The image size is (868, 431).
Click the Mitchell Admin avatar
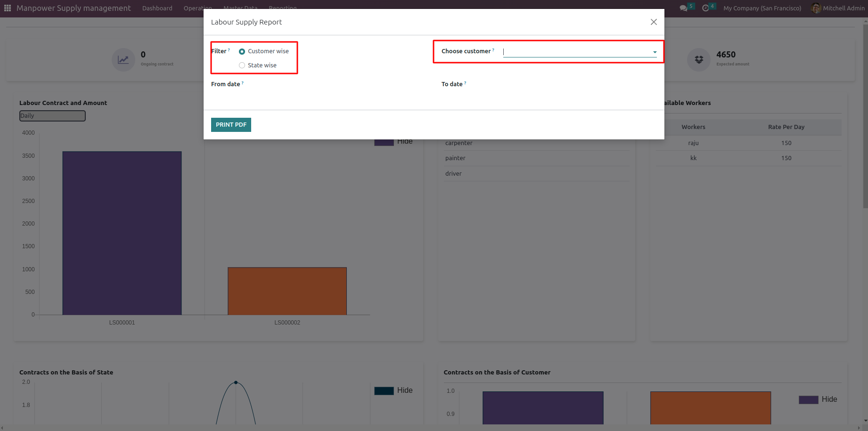tap(816, 8)
